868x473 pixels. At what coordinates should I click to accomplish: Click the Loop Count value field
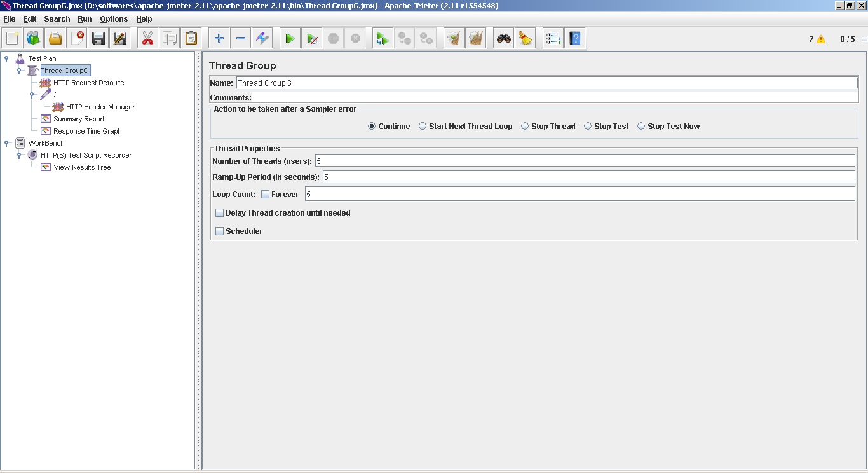[x=580, y=194]
